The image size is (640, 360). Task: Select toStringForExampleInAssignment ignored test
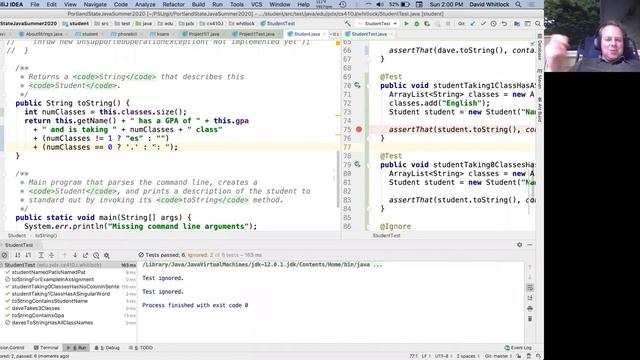(53, 280)
